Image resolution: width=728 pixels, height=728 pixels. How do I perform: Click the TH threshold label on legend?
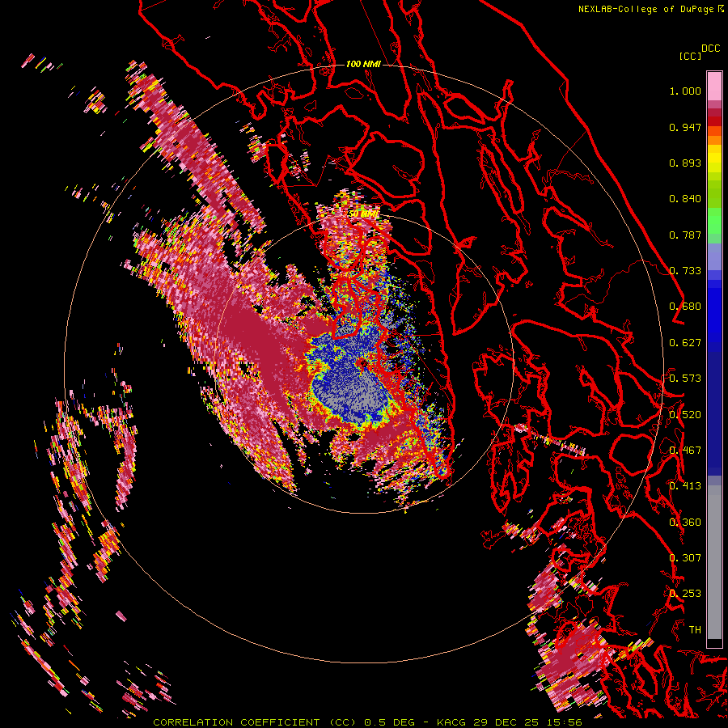695,630
